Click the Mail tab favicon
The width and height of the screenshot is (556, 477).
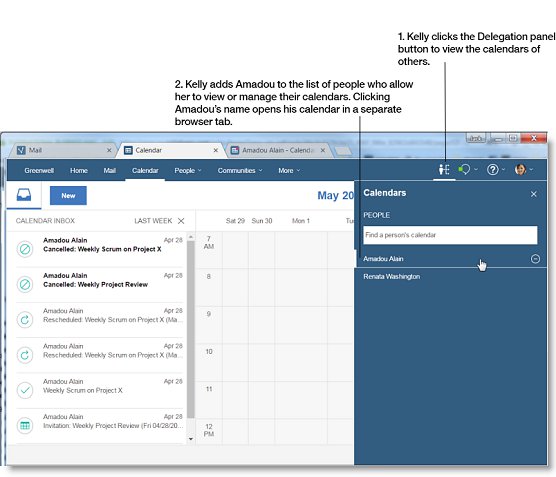tap(21, 150)
